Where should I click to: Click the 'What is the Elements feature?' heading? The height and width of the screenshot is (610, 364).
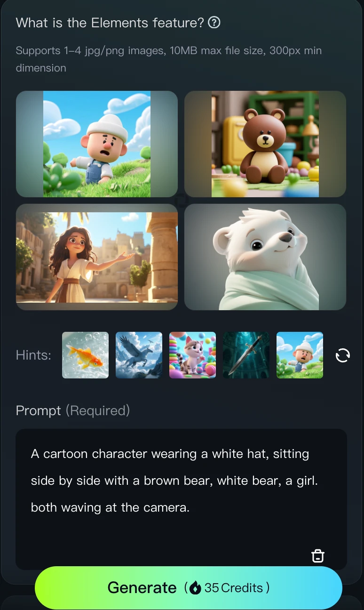coord(110,23)
